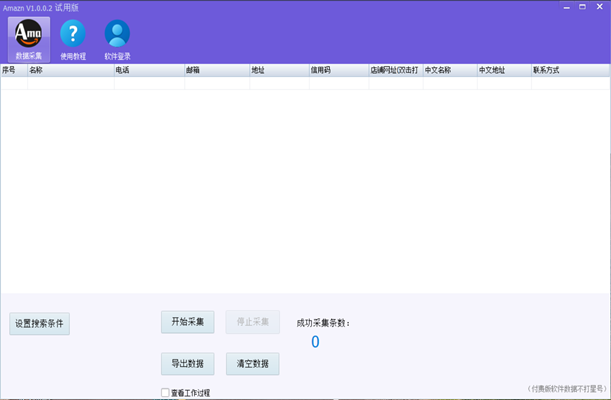Select the 中文名称 column header
611x400 pixels.
(x=449, y=71)
